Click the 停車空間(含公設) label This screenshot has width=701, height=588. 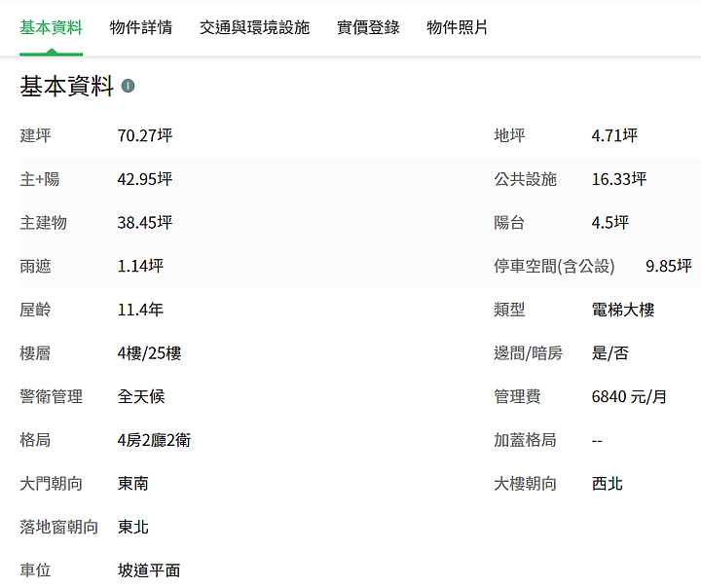(x=554, y=266)
